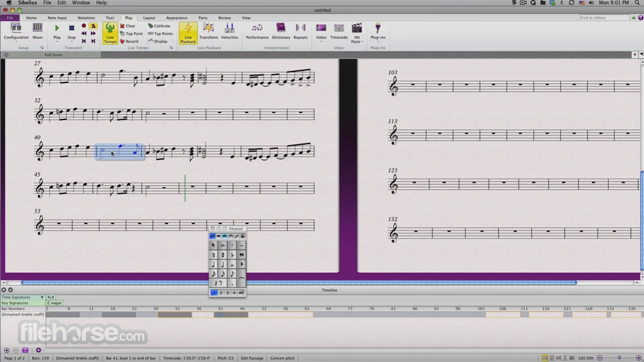Select voice 3 on the Keypad
Screen dimensions: 644x362
tap(227, 292)
